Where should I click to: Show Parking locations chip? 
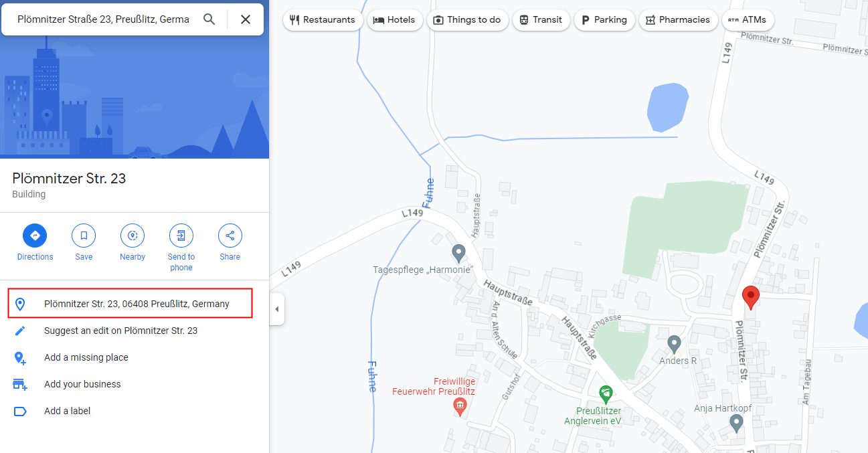[x=604, y=20]
